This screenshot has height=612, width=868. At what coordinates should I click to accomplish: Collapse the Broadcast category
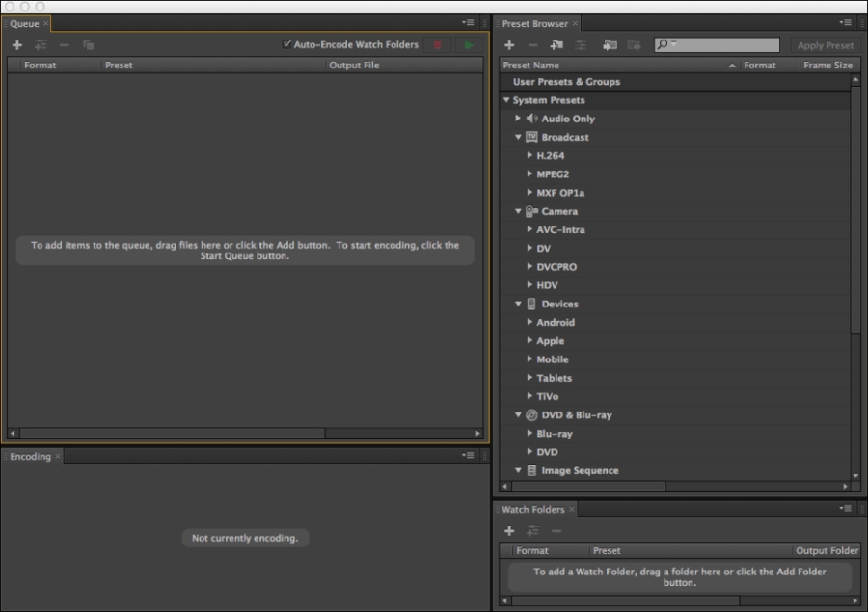point(518,137)
